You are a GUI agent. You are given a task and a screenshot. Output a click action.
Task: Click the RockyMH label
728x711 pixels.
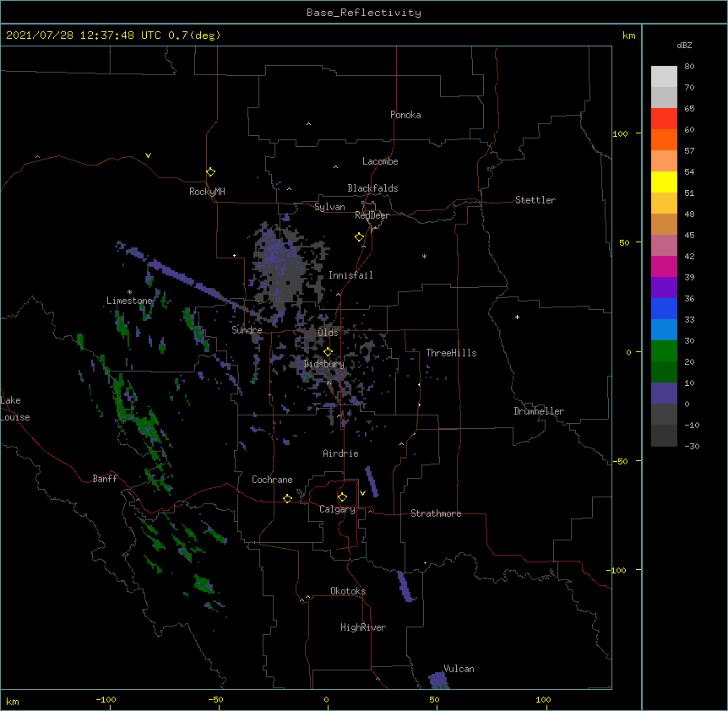(207, 192)
